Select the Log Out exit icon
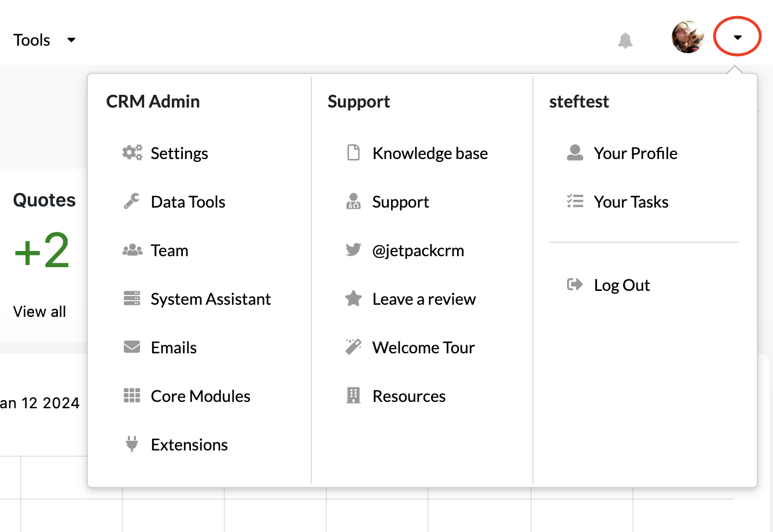This screenshot has height=532, width=773. point(575,285)
